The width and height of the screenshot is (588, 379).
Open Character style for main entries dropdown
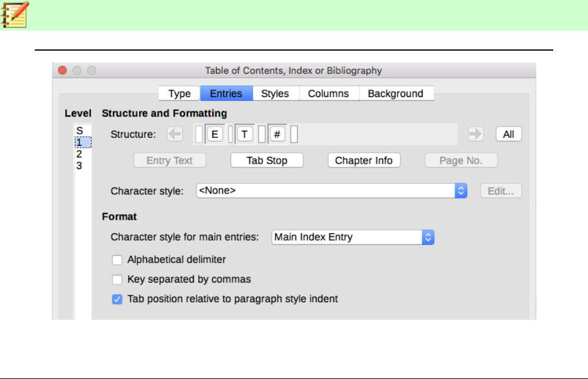click(428, 237)
